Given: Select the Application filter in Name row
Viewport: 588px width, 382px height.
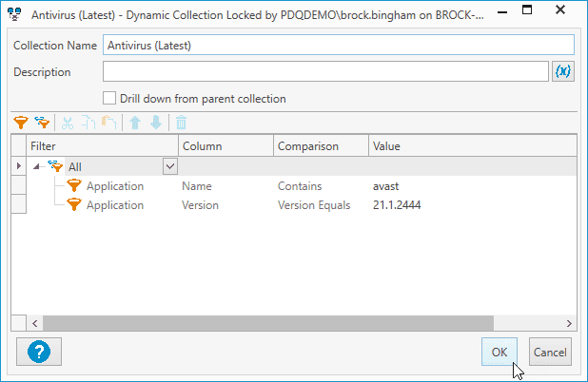Looking at the screenshot, I should [x=115, y=186].
